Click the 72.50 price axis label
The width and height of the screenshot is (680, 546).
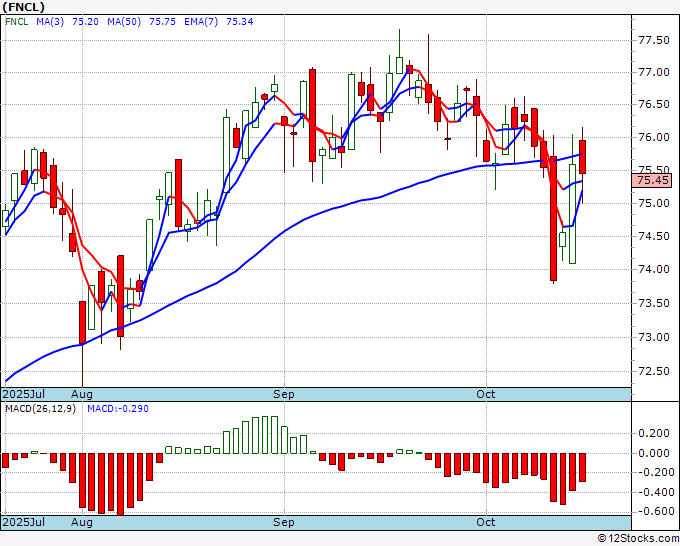click(654, 371)
